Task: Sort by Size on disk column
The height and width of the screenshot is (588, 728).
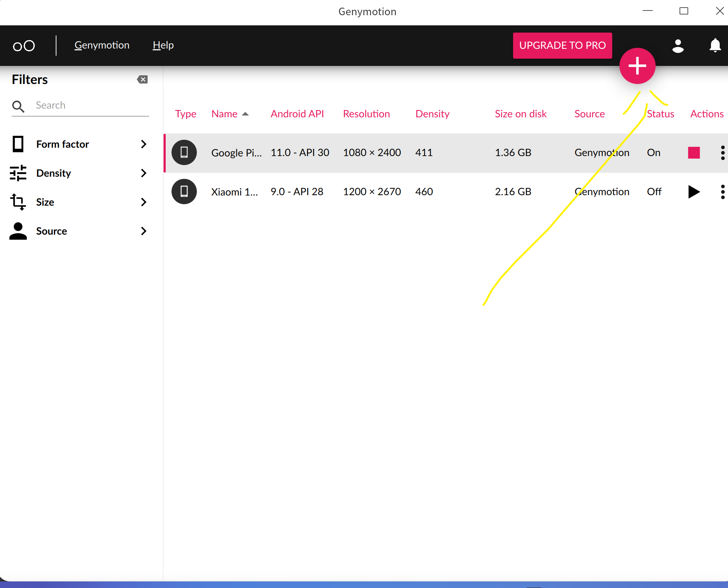Action: tap(520, 114)
